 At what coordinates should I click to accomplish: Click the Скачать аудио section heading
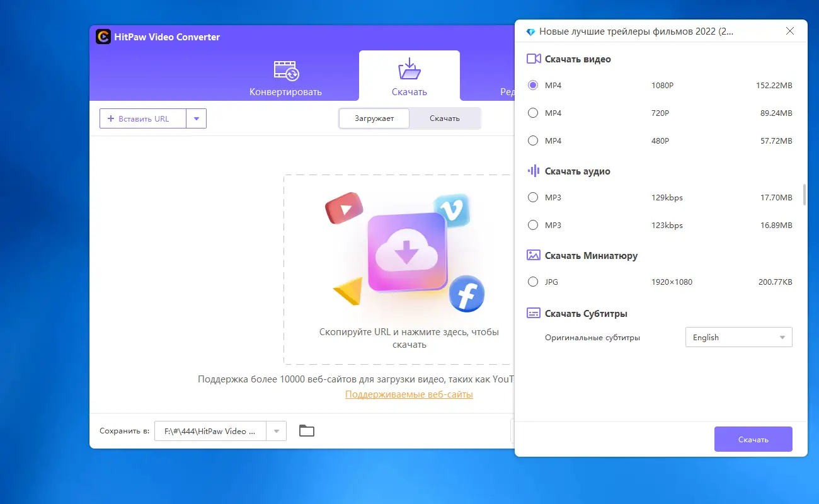(x=577, y=171)
